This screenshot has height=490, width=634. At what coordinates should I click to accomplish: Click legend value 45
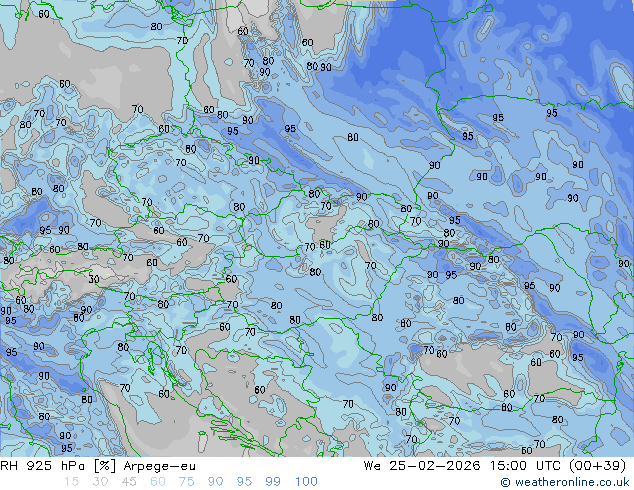129,482
